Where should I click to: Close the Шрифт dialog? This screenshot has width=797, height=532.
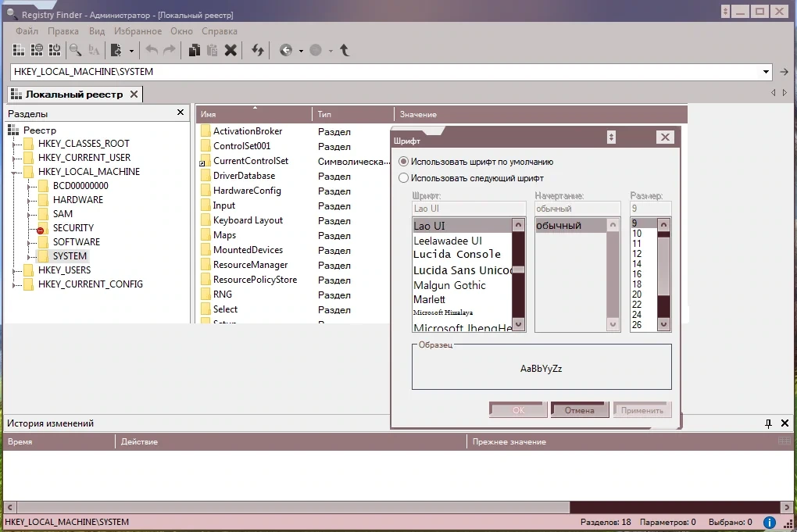(665, 137)
